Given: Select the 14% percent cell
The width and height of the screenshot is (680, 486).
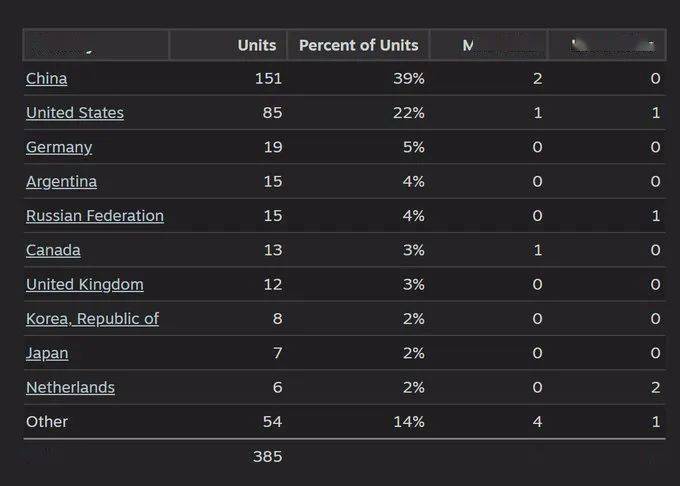Looking at the screenshot, I should (410, 421).
